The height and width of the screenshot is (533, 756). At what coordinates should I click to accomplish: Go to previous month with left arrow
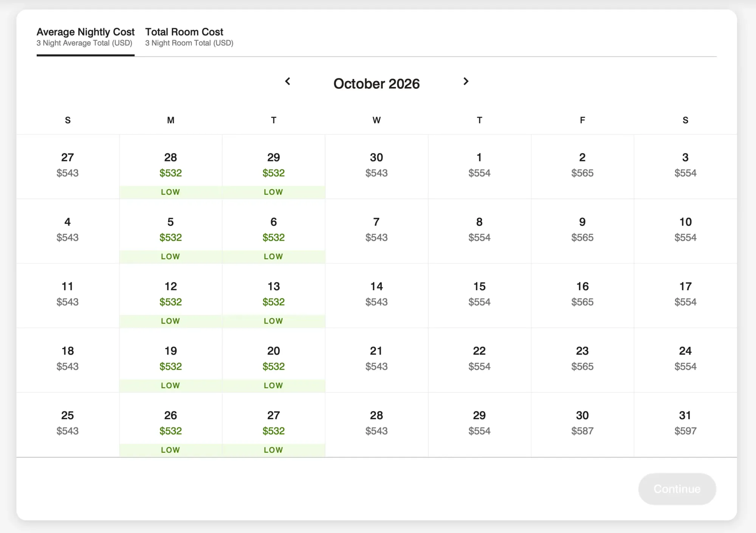[288, 81]
